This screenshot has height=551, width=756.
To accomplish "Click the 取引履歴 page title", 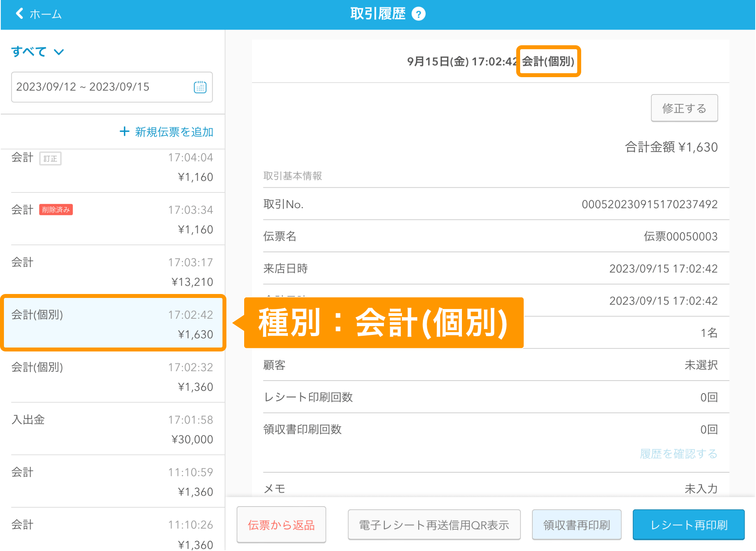I will (378, 14).
